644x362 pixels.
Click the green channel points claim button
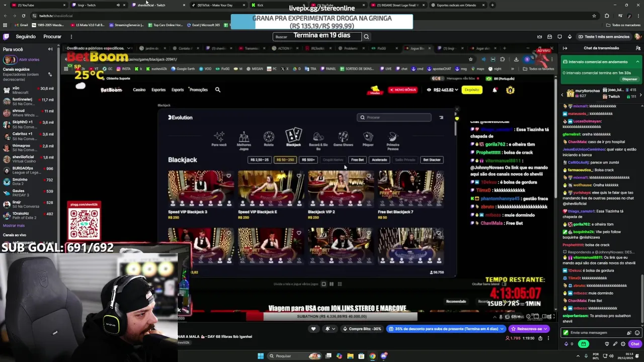tap(584, 344)
